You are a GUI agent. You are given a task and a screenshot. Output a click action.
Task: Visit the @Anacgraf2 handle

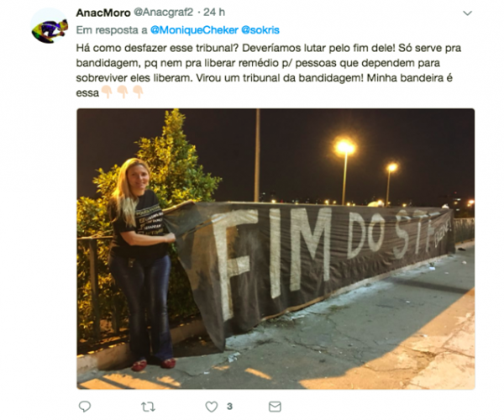coord(163,13)
